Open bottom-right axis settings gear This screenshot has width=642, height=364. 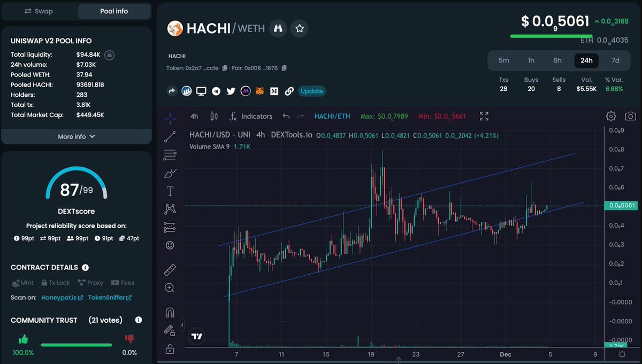pos(622,354)
